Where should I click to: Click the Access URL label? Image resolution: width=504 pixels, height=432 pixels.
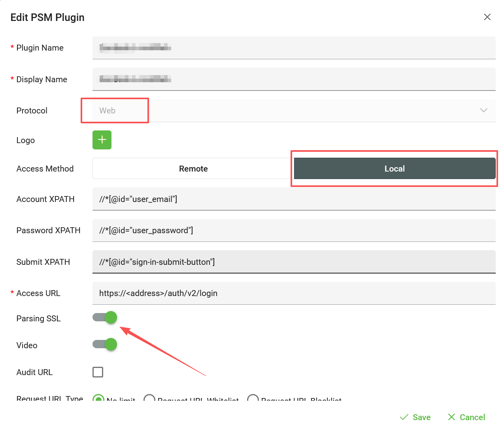(38, 293)
